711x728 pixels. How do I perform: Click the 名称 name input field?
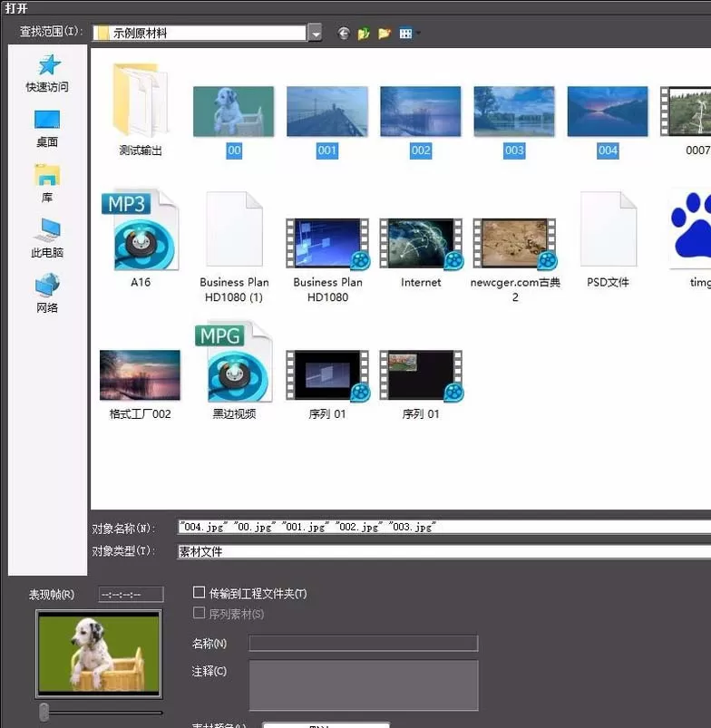364,644
